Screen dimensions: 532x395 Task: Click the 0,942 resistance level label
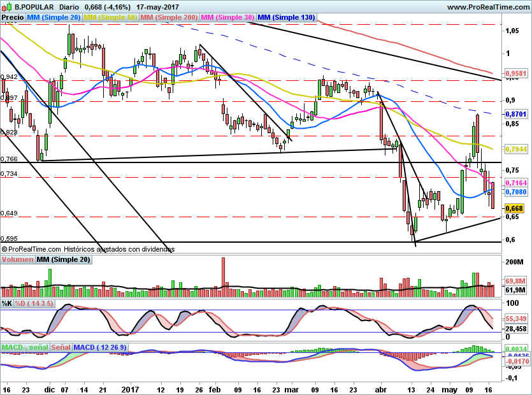tap(9, 77)
